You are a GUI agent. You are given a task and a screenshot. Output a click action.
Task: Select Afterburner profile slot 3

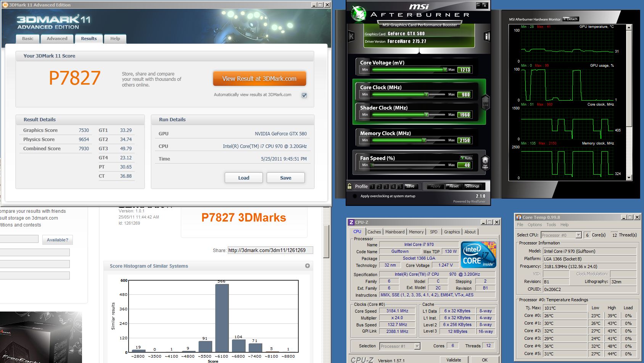[386, 186]
